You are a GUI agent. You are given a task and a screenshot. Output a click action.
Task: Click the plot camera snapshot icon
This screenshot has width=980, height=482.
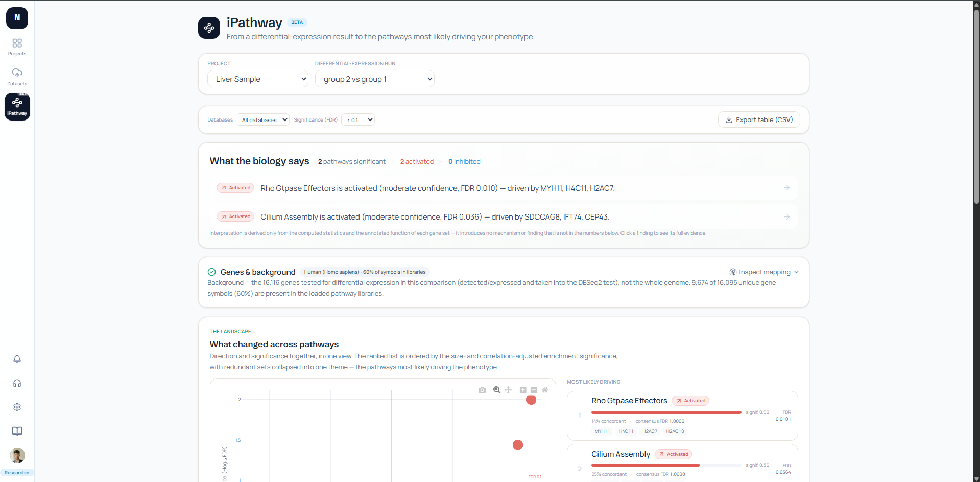tap(482, 390)
